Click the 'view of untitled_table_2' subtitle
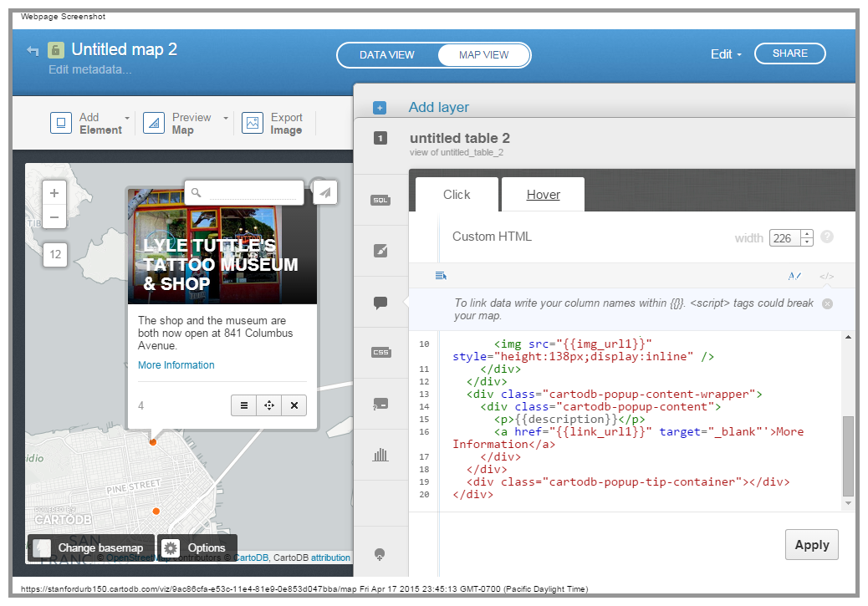This screenshot has height=606, width=868. click(457, 152)
